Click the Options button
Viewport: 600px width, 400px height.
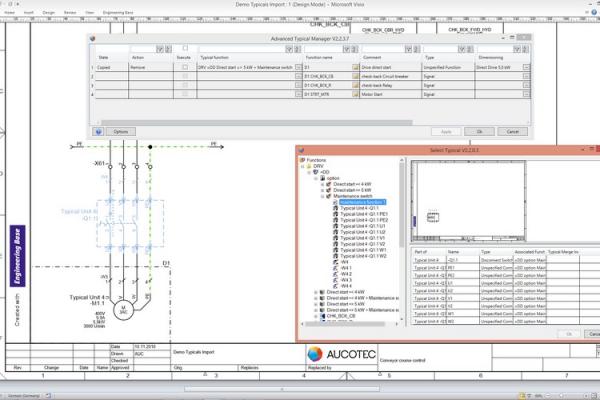tap(121, 132)
